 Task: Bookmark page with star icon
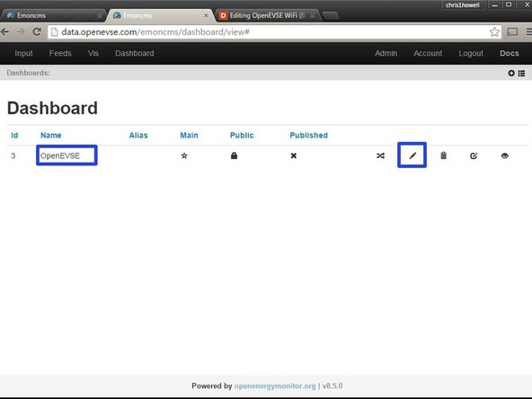[x=494, y=31]
